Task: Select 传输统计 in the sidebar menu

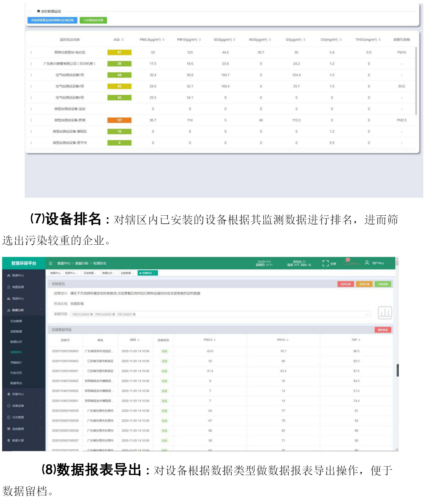Action: pyautogui.click(x=16, y=363)
